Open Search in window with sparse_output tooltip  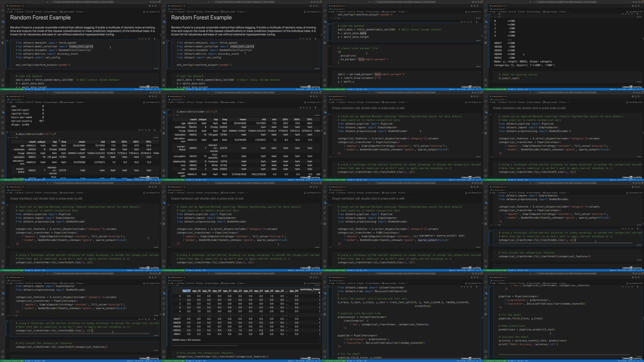[325, 197]
